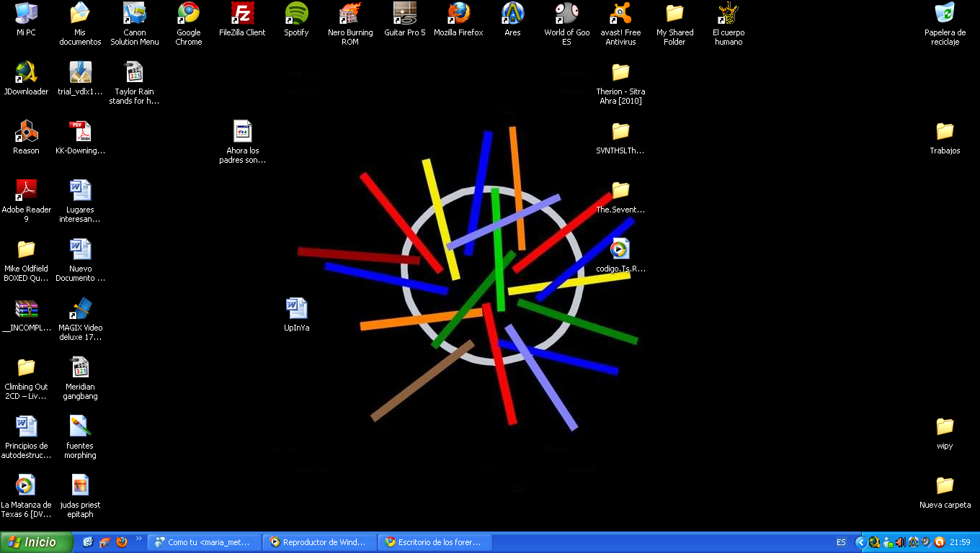Image resolution: width=980 pixels, height=553 pixels.
Task: Open the ES language bar indicator
Action: pyautogui.click(x=841, y=542)
